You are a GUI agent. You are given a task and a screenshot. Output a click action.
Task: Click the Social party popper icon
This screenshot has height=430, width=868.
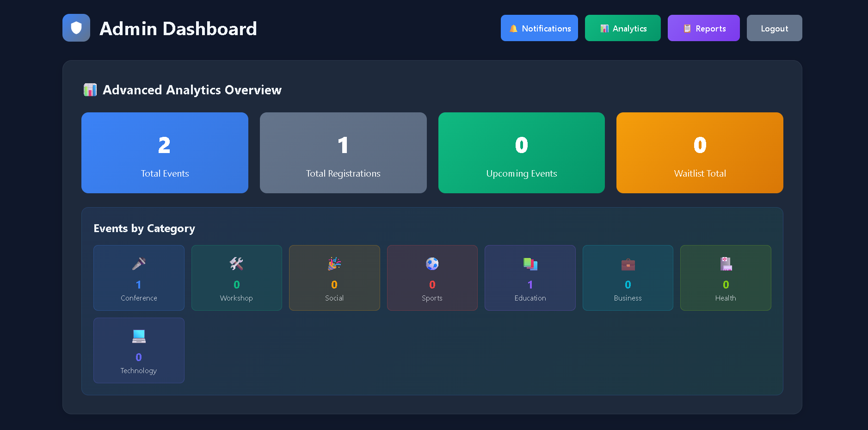coord(334,264)
